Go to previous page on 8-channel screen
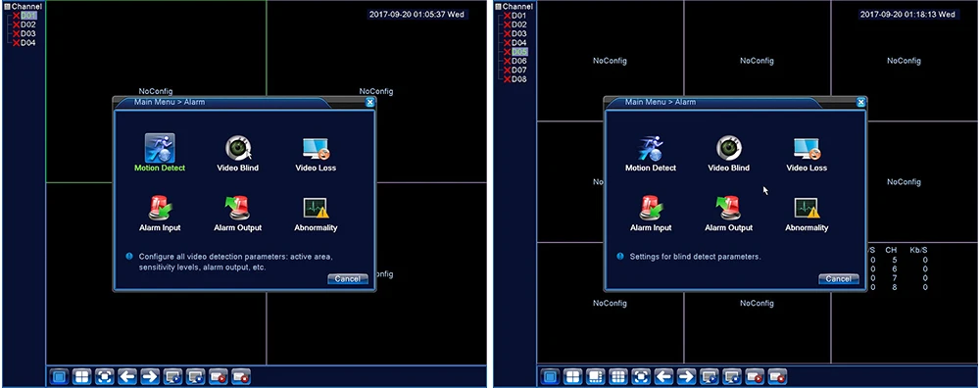This screenshot has width=980, height=388. click(x=663, y=377)
